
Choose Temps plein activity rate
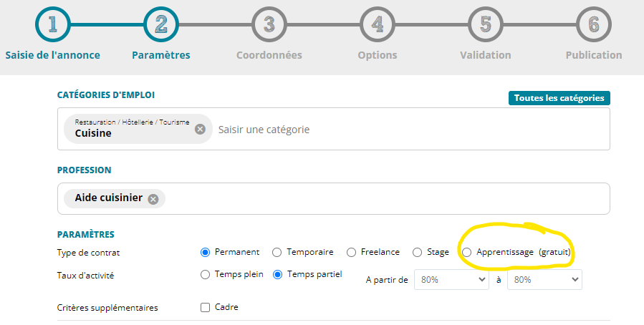pos(205,275)
